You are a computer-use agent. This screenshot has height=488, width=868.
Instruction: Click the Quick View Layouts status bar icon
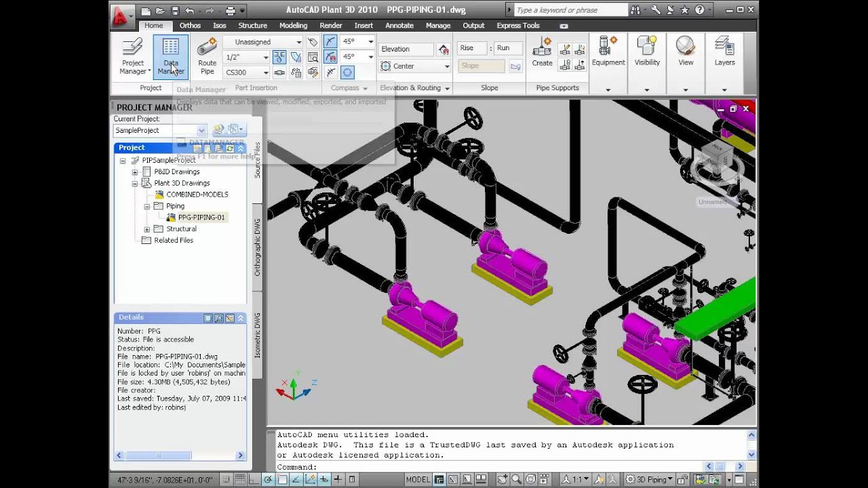467,479
